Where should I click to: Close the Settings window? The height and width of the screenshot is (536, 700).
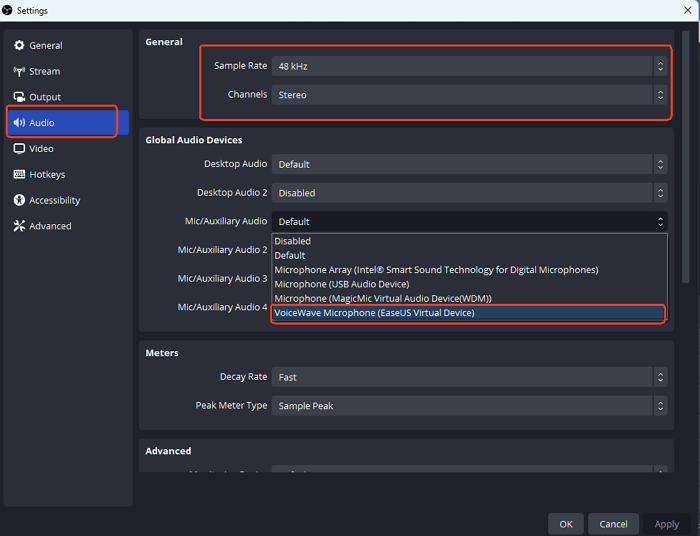coord(688,10)
